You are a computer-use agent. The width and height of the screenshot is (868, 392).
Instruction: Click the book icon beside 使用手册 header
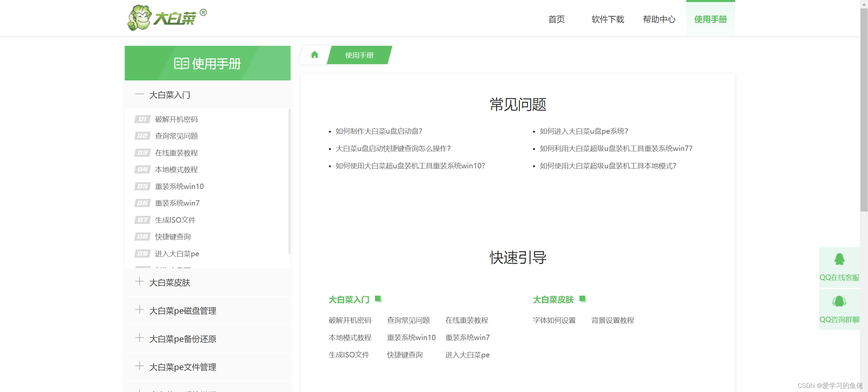(x=181, y=63)
